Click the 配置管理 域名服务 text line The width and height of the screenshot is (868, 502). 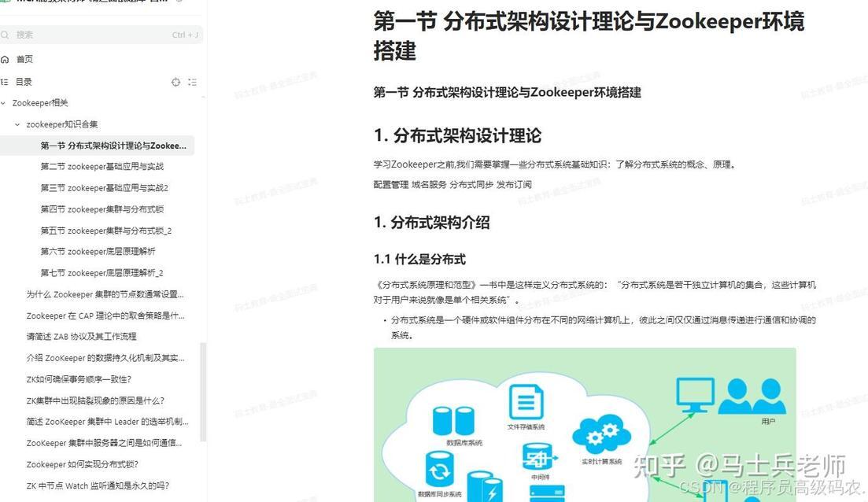452,184
